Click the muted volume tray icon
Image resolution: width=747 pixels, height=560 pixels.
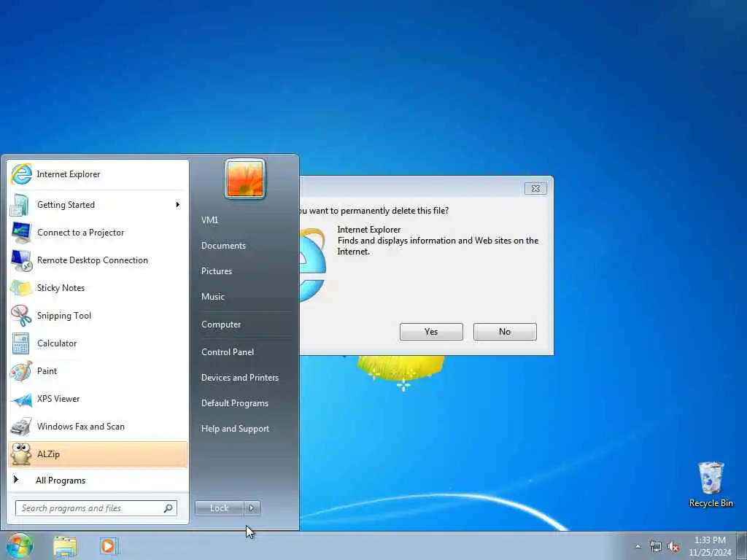pos(673,547)
